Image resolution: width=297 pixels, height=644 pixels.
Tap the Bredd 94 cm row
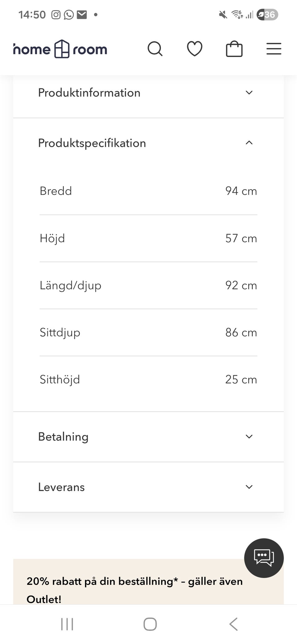pos(148,191)
